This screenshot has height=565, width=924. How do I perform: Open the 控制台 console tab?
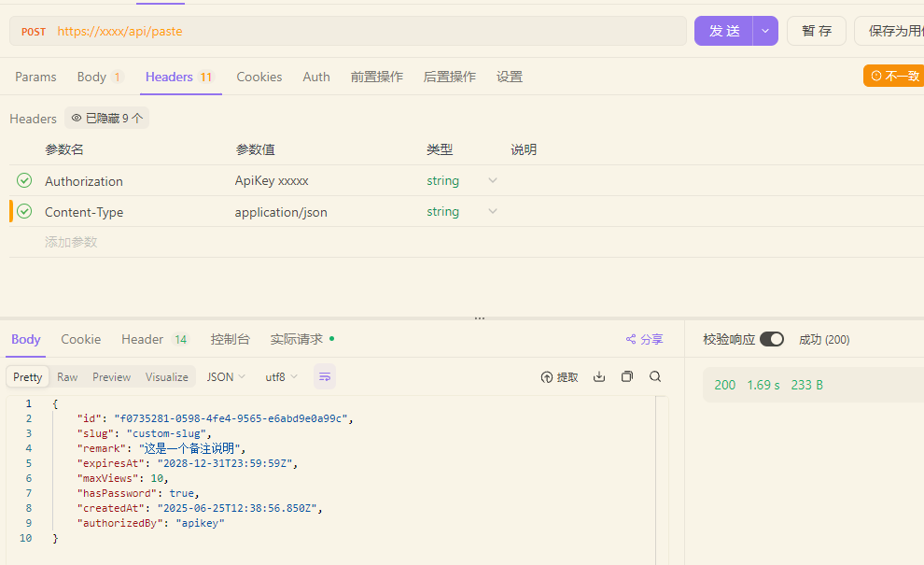tap(230, 339)
